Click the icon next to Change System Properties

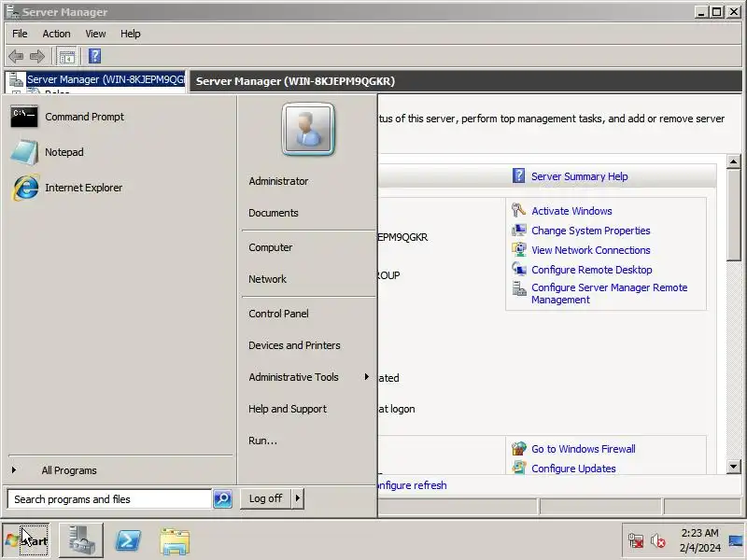[x=518, y=230]
